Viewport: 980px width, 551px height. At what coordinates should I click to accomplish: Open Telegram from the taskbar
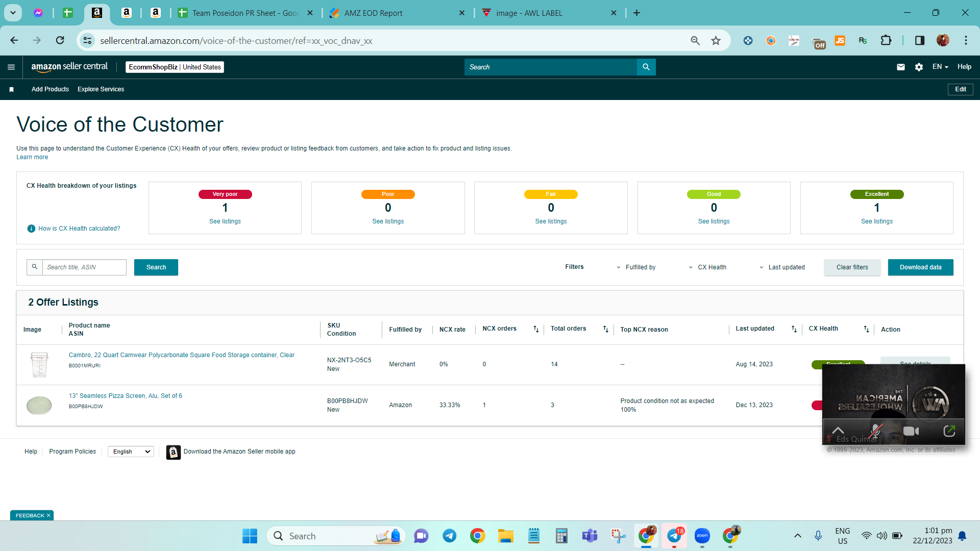tap(449, 536)
